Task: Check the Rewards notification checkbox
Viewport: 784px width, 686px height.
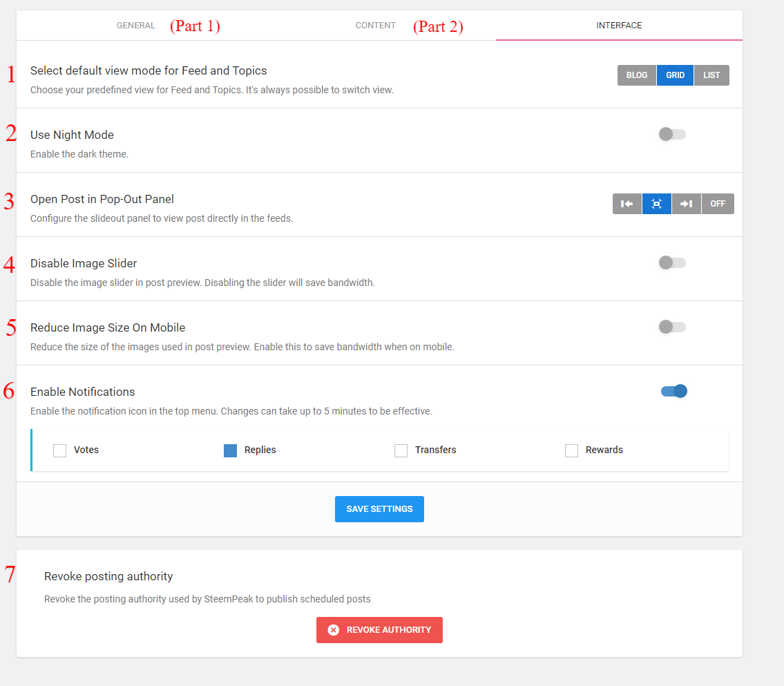Action: (x=571, y=450)
